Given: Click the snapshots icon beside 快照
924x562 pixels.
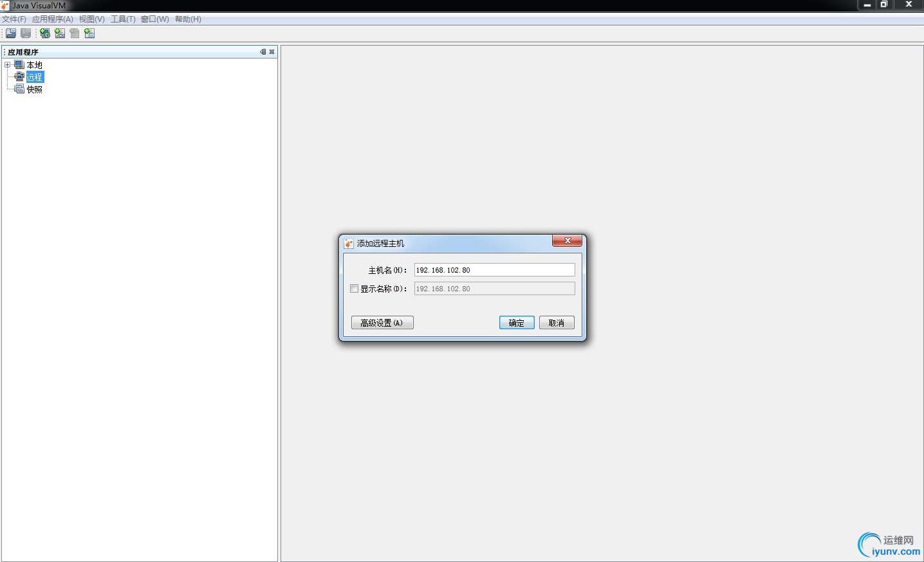Looking at the screenshot, I should pyautogui.click(x=19, y=89).
